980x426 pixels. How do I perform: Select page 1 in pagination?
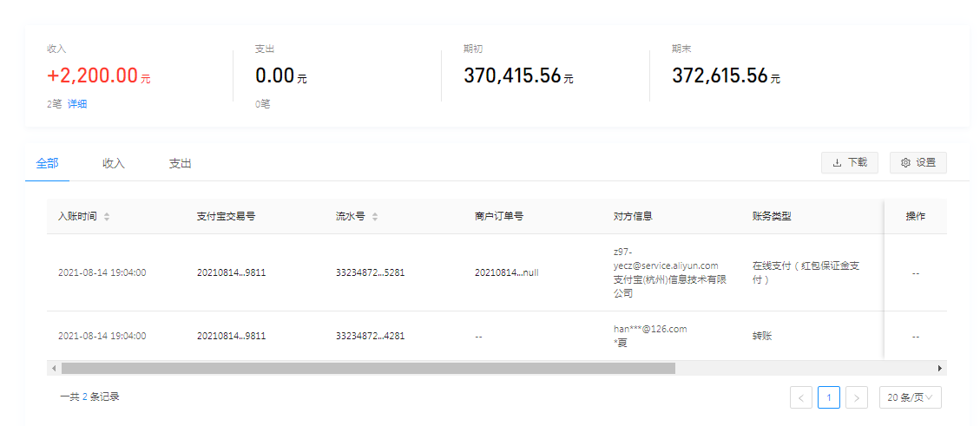click(x=829, y=397)
